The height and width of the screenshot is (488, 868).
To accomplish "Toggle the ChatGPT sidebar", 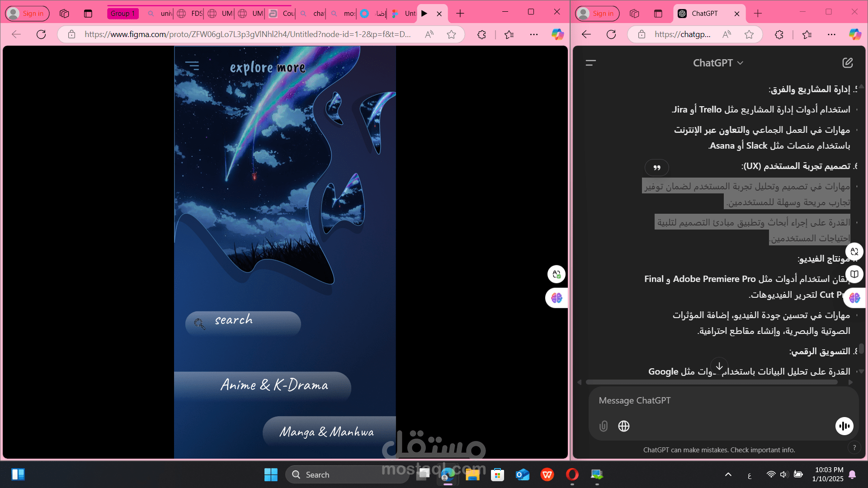I will pyautogui.click(x=591, y=63).
